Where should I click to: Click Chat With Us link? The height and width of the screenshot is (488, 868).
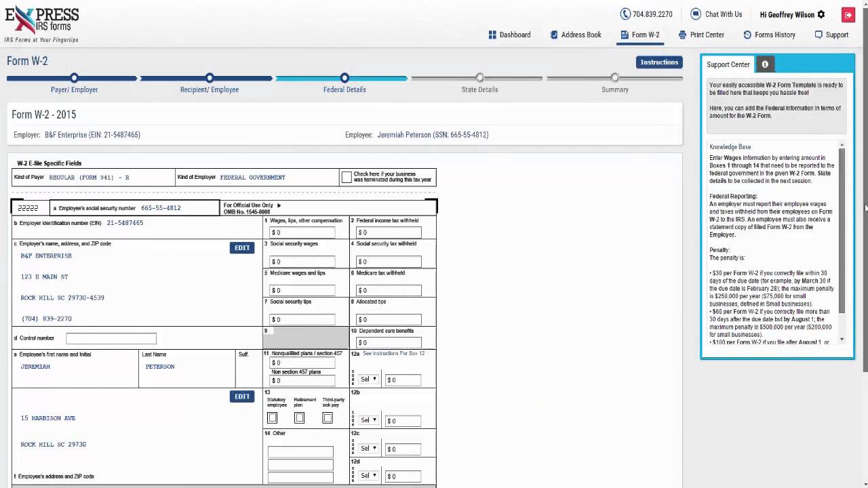[x=724, y=14]
